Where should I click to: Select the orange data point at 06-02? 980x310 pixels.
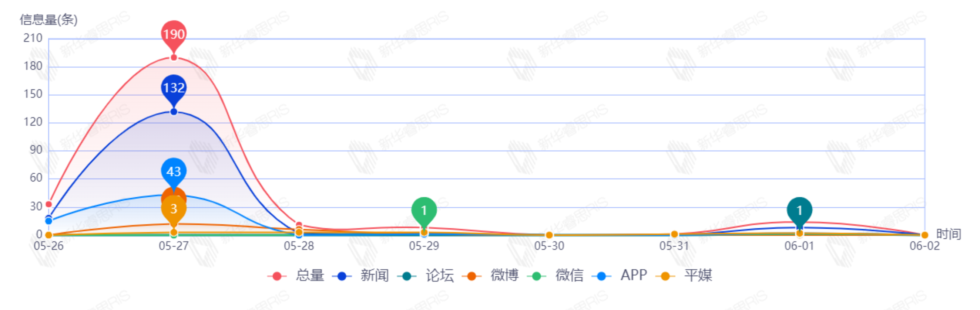pos(924,235)
